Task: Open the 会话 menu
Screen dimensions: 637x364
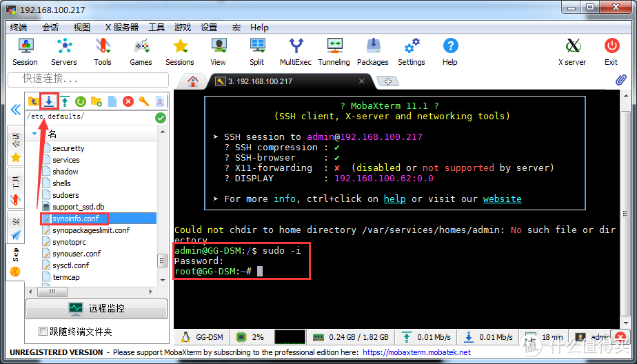Action: point(50,27)
